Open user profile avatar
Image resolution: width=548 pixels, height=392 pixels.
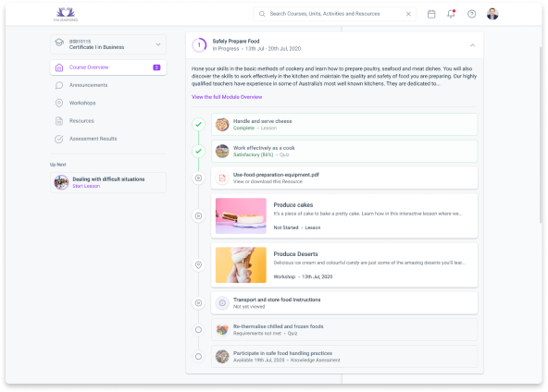click(492, 14)
